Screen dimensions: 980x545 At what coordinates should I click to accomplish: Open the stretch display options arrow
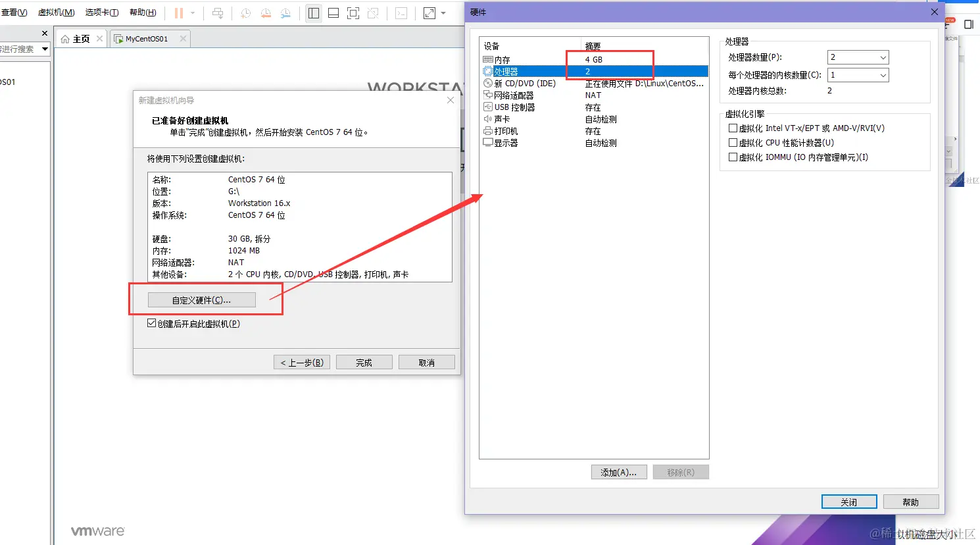[443, 13]
